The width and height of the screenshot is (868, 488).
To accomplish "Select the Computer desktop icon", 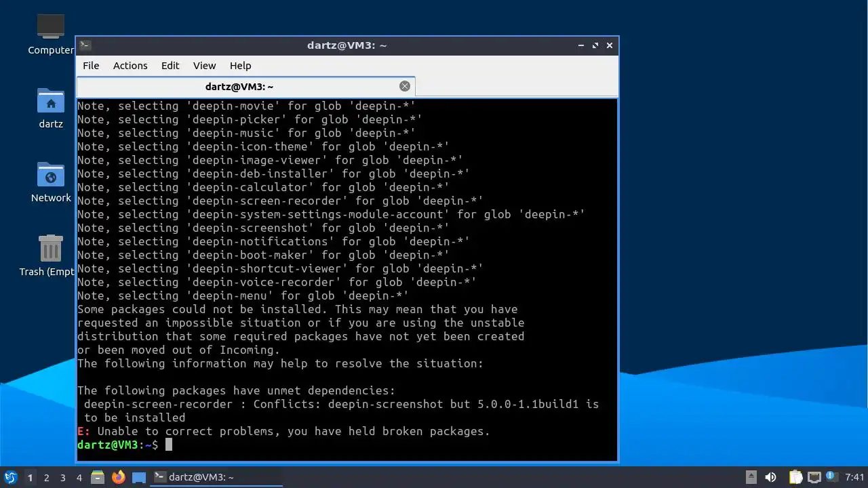I will [51, 33].
